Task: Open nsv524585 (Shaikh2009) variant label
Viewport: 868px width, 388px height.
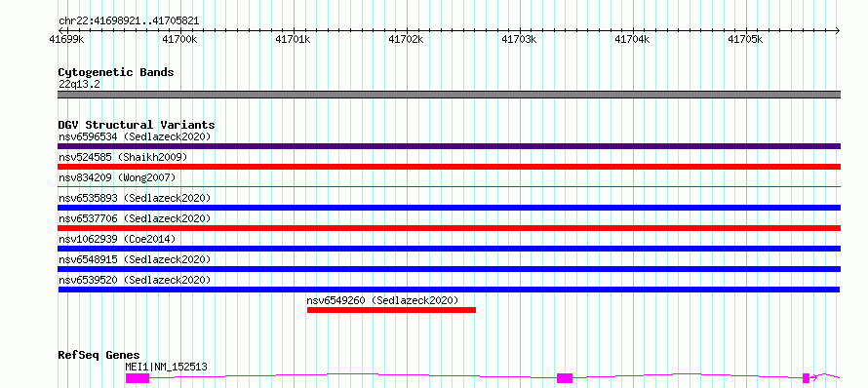Action: click(123, 157)
